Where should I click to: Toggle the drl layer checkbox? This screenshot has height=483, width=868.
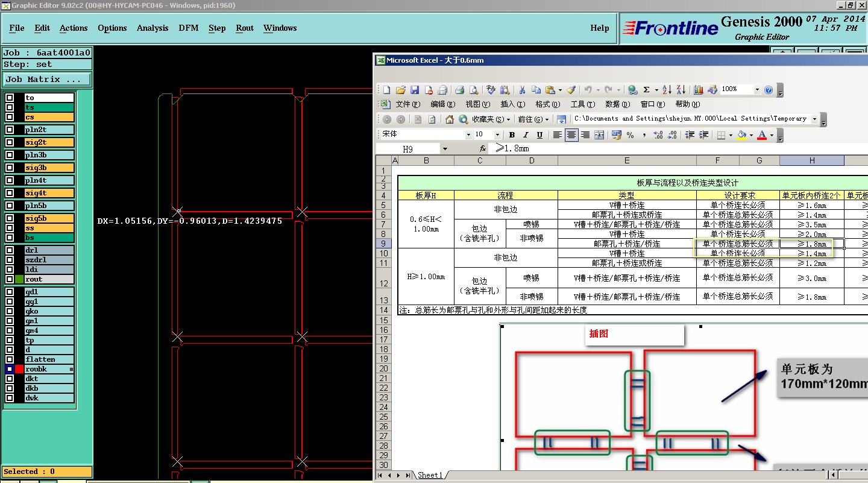pyautogui.click(x=10, y=250)
